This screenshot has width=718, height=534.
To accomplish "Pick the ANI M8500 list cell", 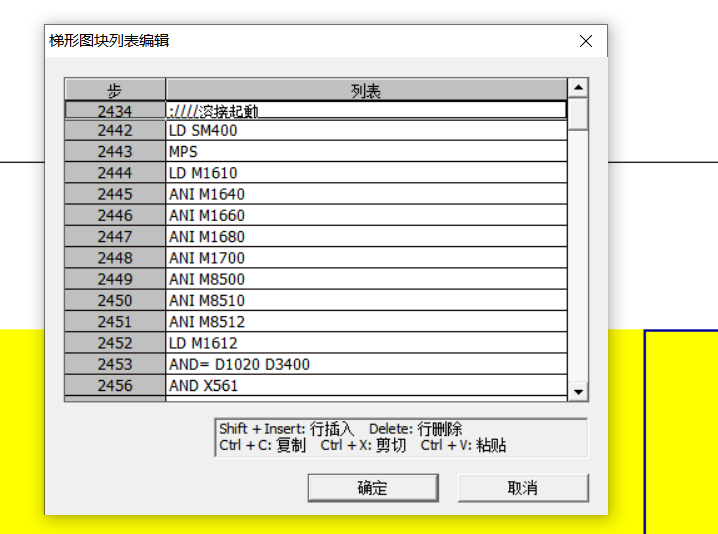I will click(366, 279).
